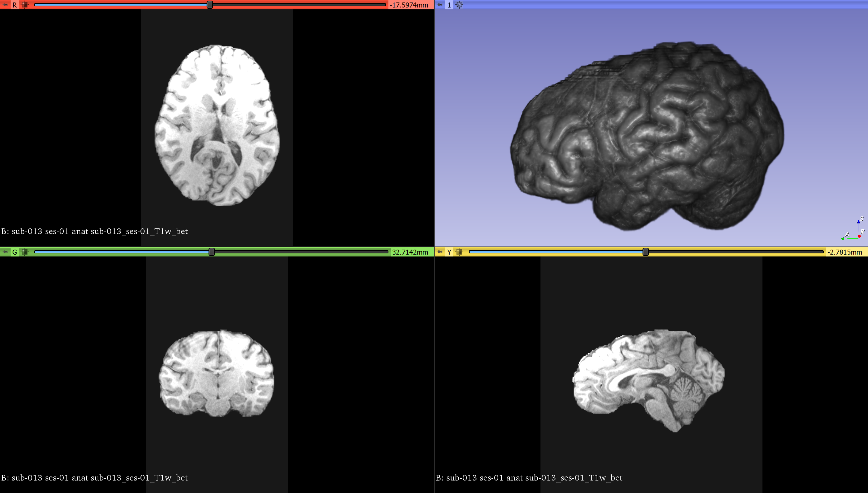
Task: Maximize the red axial slice view
Action: pyautogui.click(x=24, y=5)
